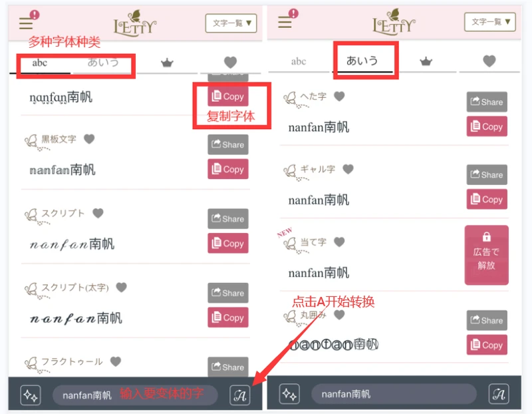532x414 pixels.
Task: Favorite the 黒板文字 font with heart
Action: click(89, 139)
